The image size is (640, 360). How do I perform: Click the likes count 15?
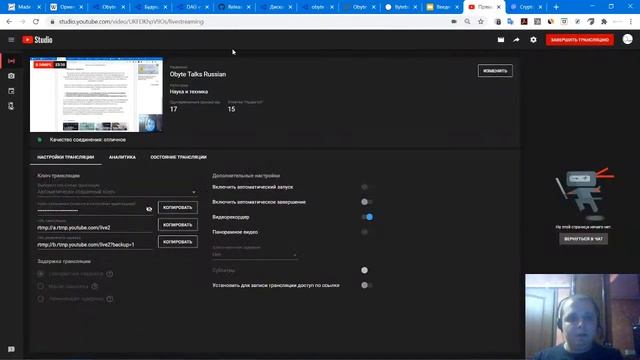click(x=231, y=109)
